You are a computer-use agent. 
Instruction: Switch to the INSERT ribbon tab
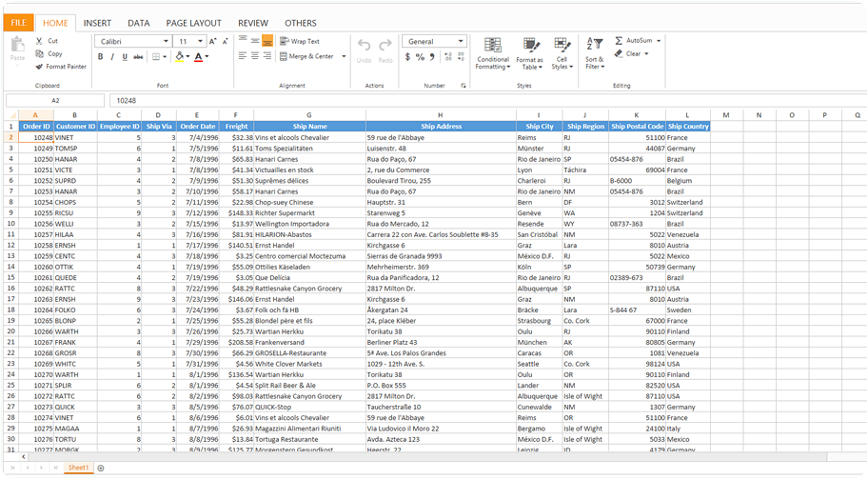pyautogui.click(x=97, y=23)
